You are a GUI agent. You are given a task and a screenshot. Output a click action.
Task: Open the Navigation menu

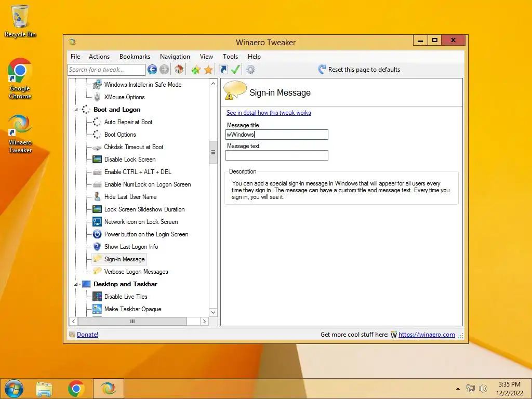tap(175, 57)
